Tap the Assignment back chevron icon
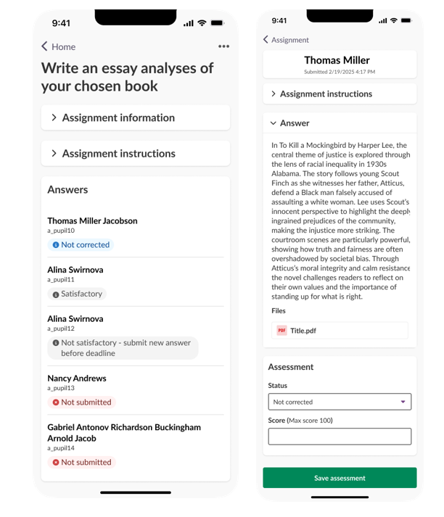 (266, 39)
